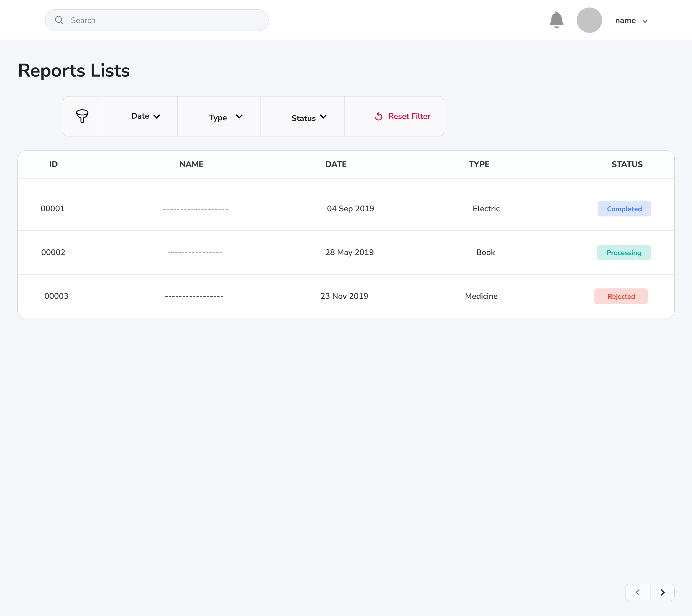692x616 pixels.
Task: Open the Status filter dropdown
Action: [309, 117]
